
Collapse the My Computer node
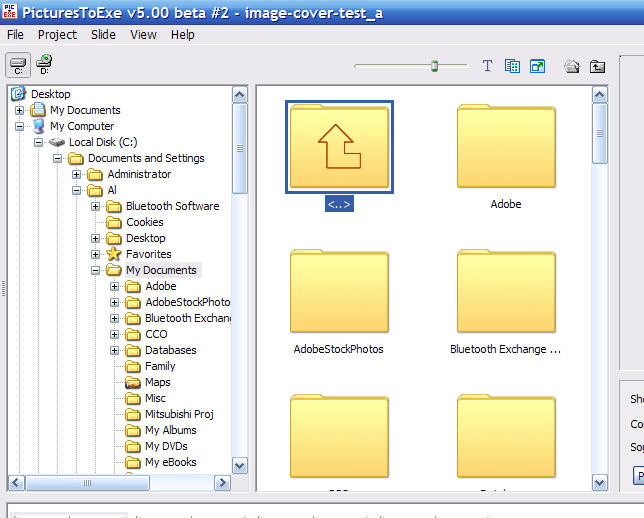(19, 126)
